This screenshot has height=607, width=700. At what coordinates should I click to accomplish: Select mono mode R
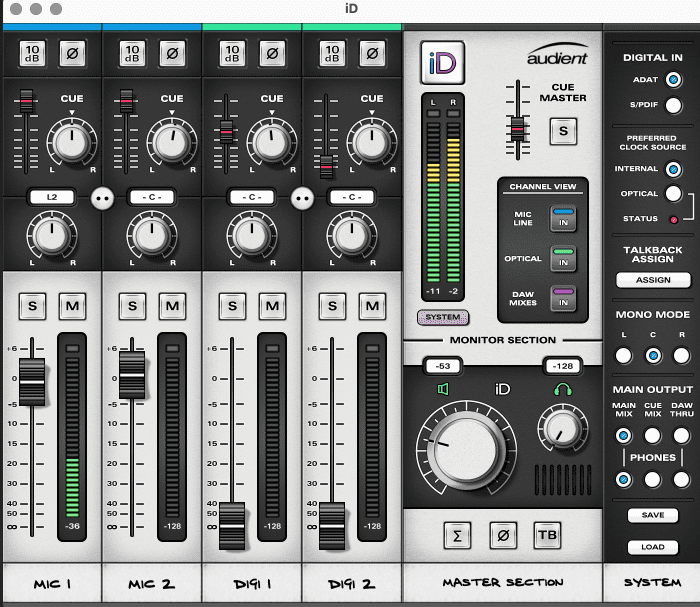pos(681,356)
